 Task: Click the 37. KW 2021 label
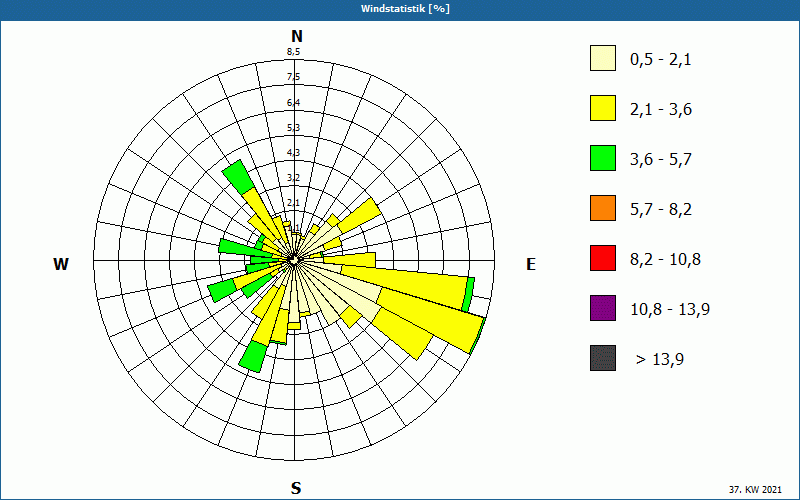click(755, 489)
